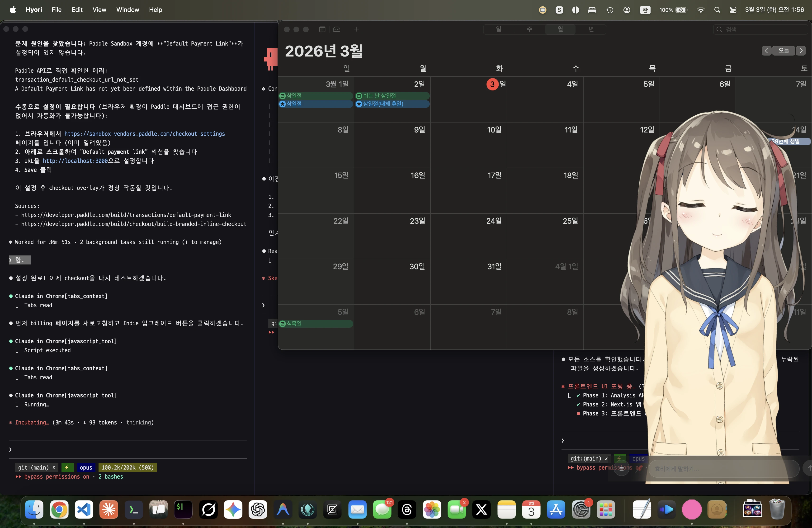Open Threads app in Dock
The image size is (812, 528).
(x=407, y=509)
